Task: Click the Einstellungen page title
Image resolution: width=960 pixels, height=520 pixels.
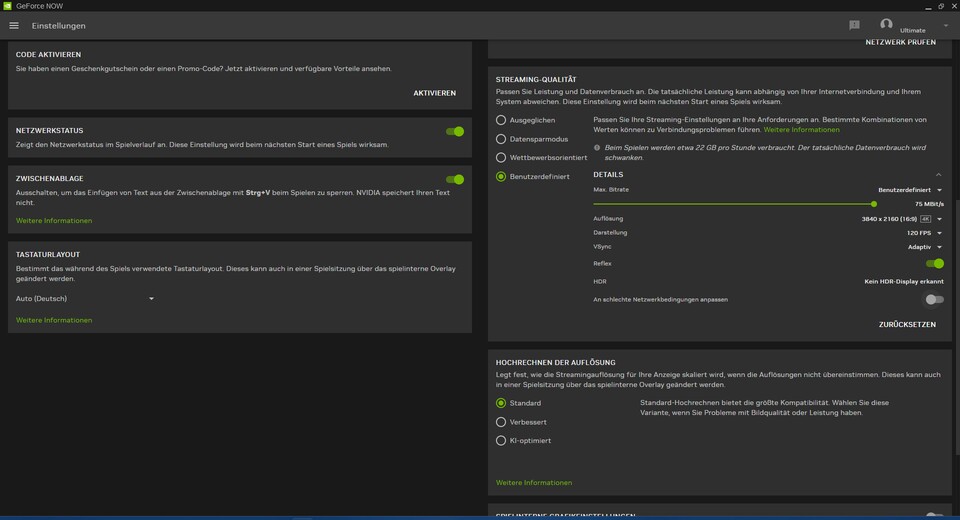Action: pyautogui.click(x=59, y=26)
